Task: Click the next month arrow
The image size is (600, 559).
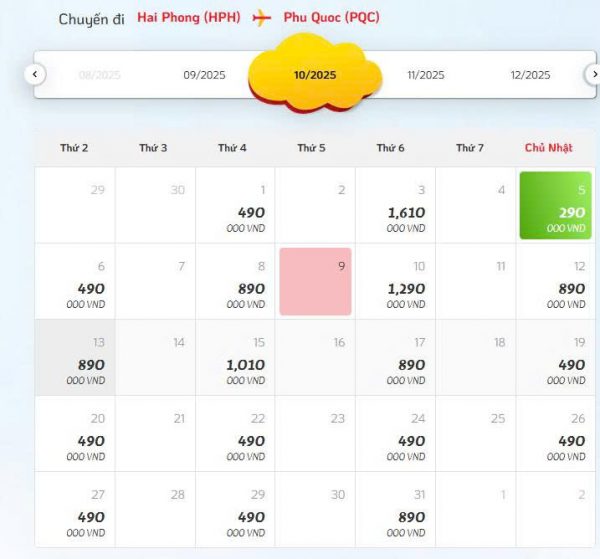Action: click(592, 74)
